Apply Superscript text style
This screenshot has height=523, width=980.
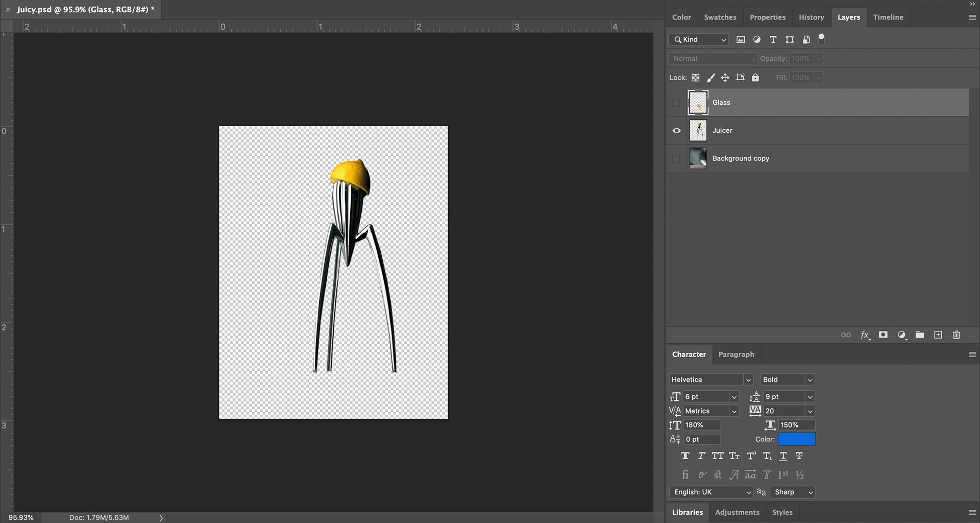751,456
